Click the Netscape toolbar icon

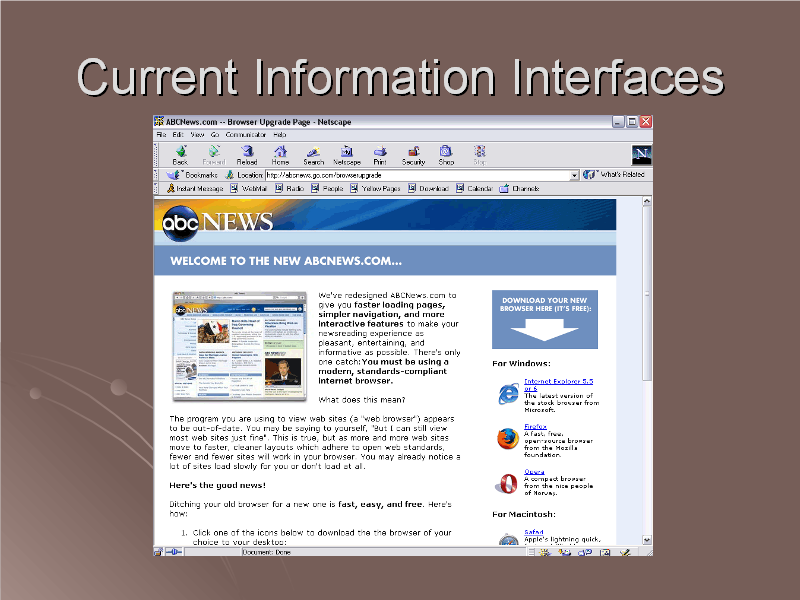(347, 155)
